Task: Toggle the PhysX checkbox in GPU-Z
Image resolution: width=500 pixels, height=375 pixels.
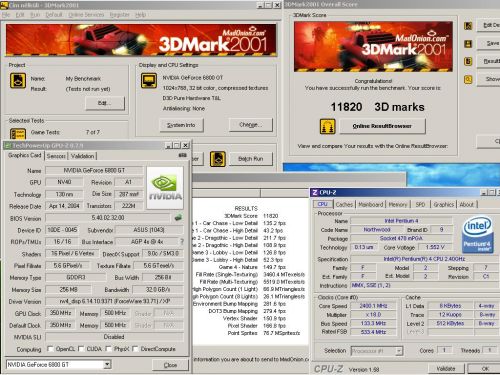Action: (x=108, y=349)
